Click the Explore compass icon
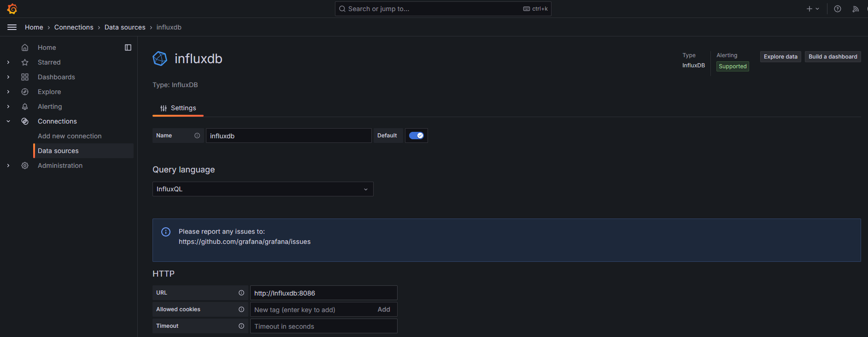This screenshot has width=868, height=337. [x=25, y=92]
